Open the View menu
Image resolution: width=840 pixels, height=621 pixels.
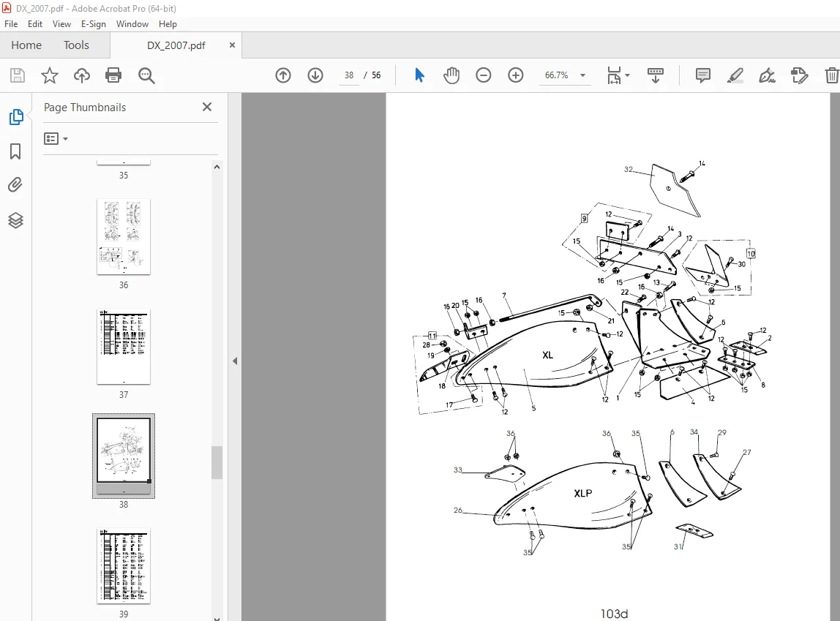click(x=61, y=24)
